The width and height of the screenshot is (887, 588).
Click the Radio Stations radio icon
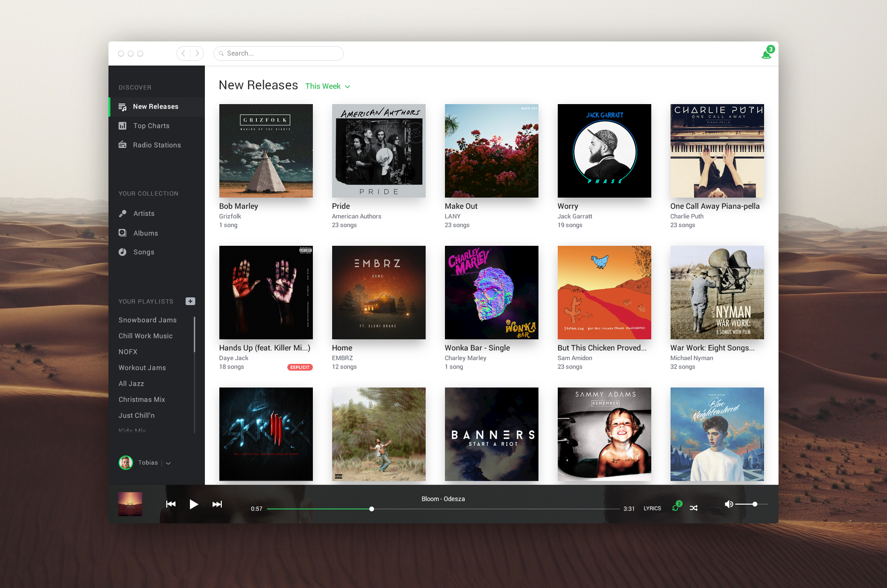(122, 145)
